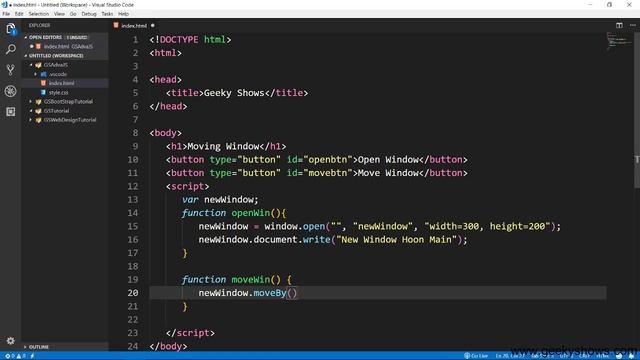
Task: Click "Moving Window" heading text on line 9
Action: point(223,147)
